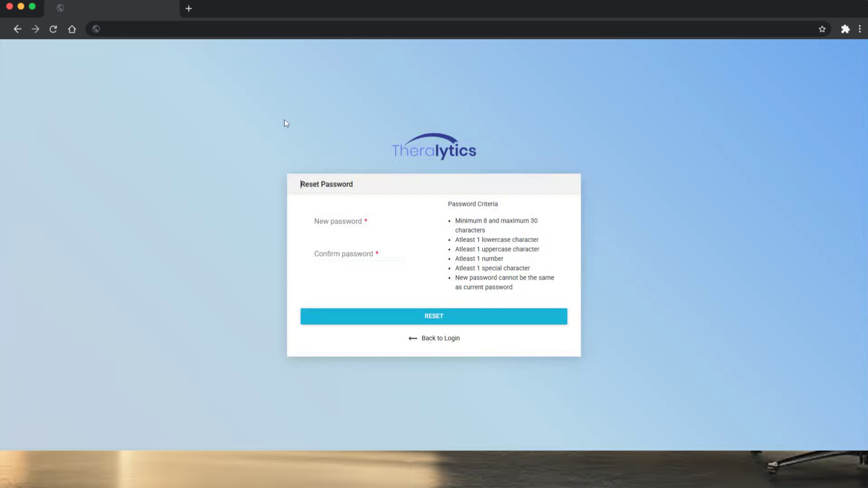Open a new tab with plus
Image resolution: width=868 pixels, height=488 pixels.
tap(189, 9)
